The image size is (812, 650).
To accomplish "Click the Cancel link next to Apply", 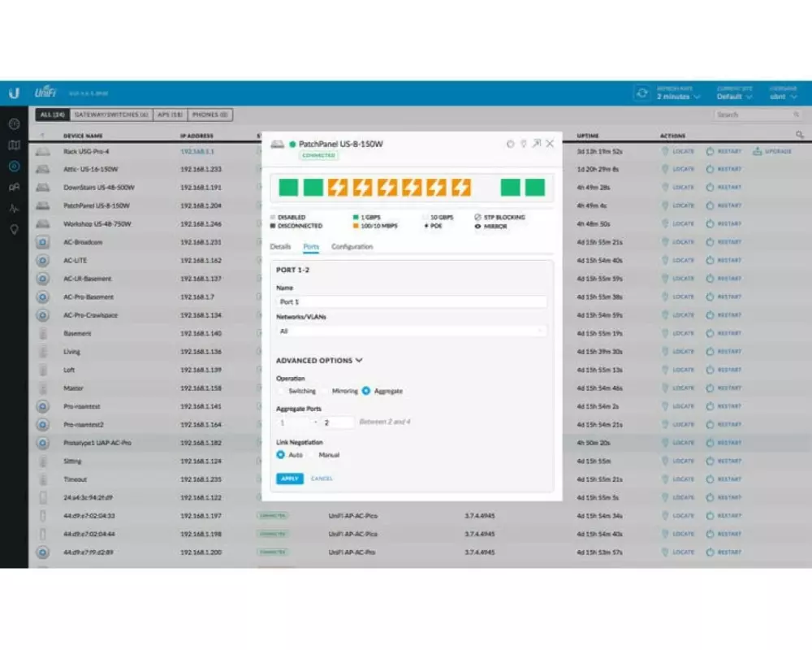I will pos(322,479).
